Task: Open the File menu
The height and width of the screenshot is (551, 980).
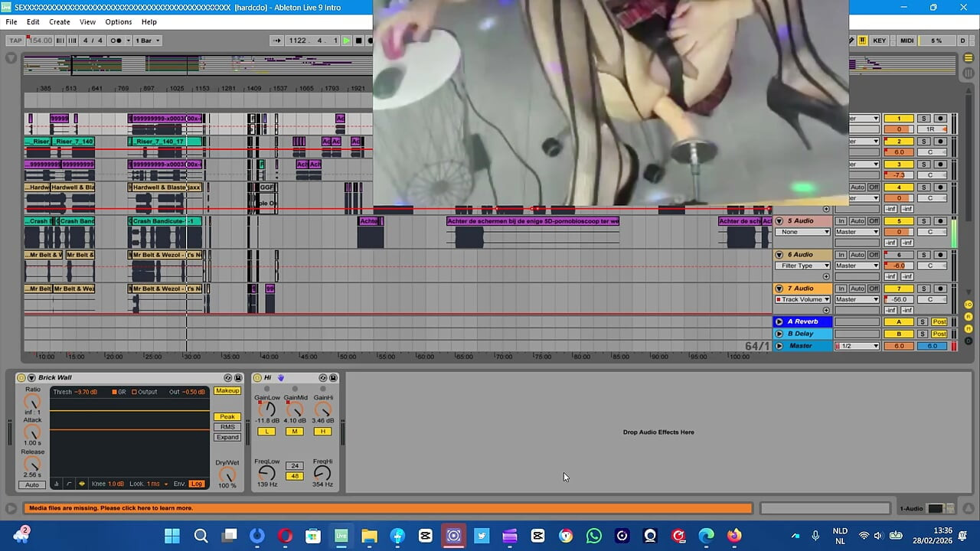Action: coord(11,21)
